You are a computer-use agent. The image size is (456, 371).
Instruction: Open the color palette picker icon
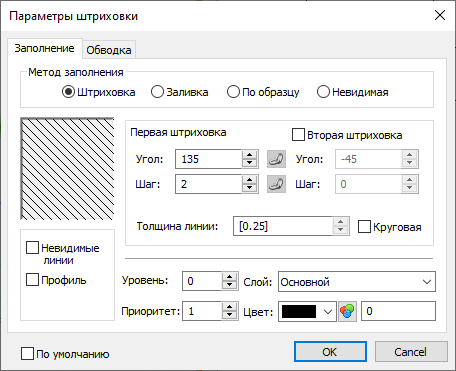pos(347,311)
